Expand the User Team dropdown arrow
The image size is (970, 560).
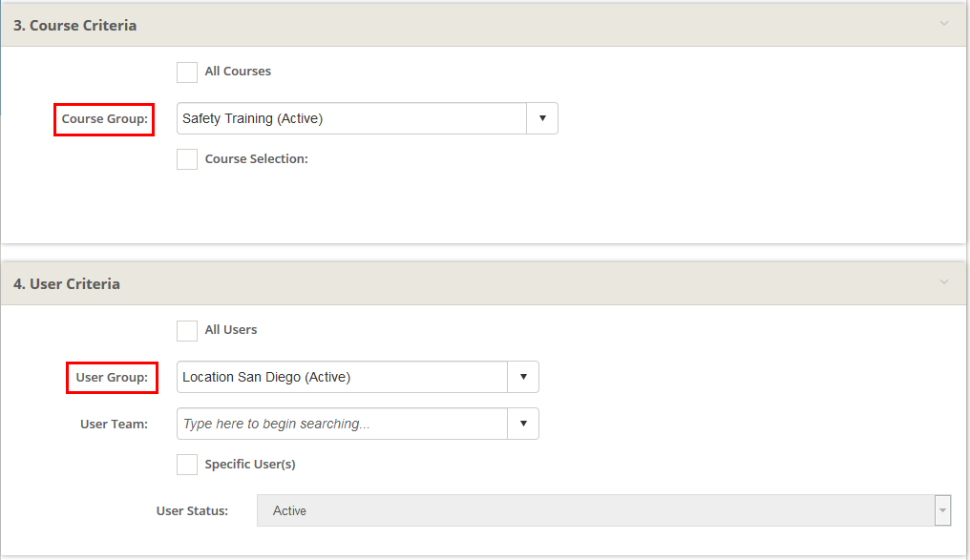click(522, 424)
